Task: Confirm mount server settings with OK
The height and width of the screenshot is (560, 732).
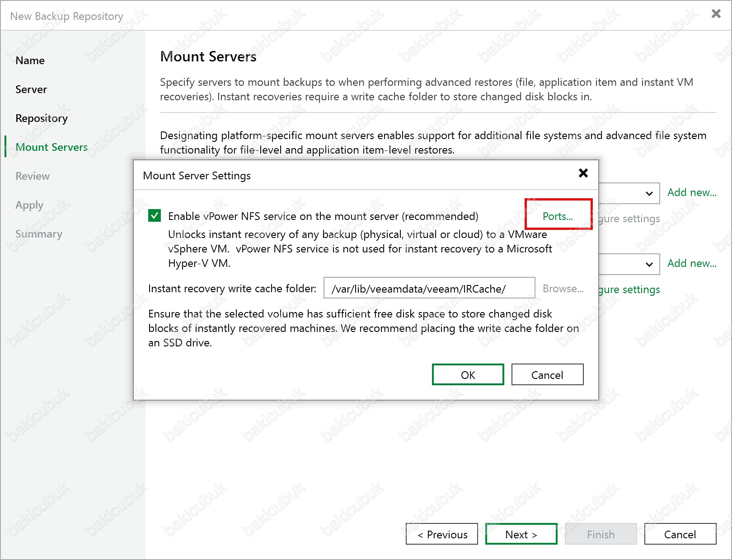Action: tap(468, 375)
